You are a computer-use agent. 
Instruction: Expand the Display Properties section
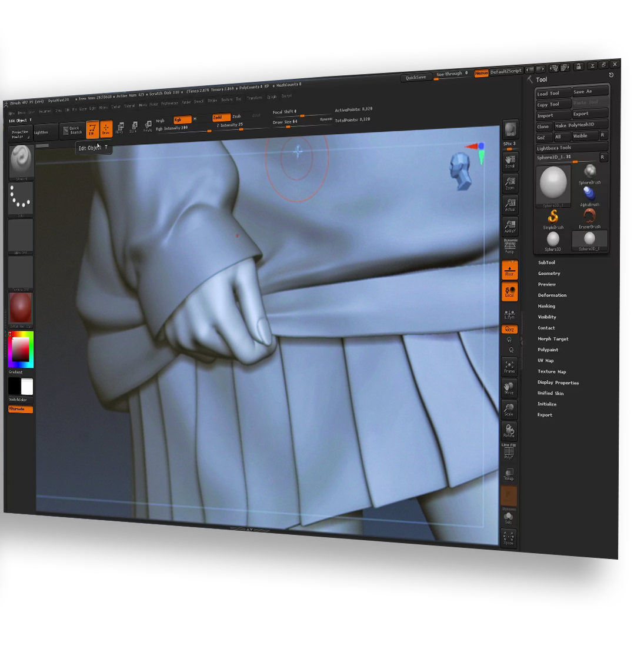[558, 382]
